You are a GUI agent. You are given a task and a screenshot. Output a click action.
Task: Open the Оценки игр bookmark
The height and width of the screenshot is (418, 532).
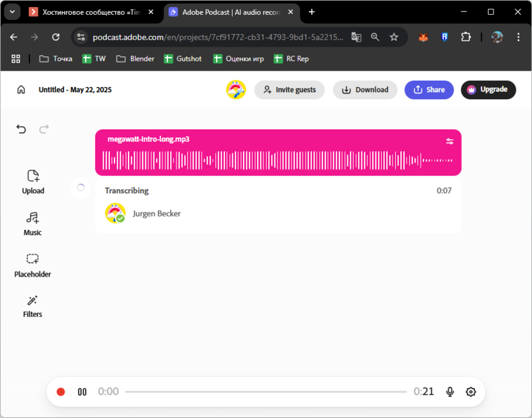(x=239, y=59)
